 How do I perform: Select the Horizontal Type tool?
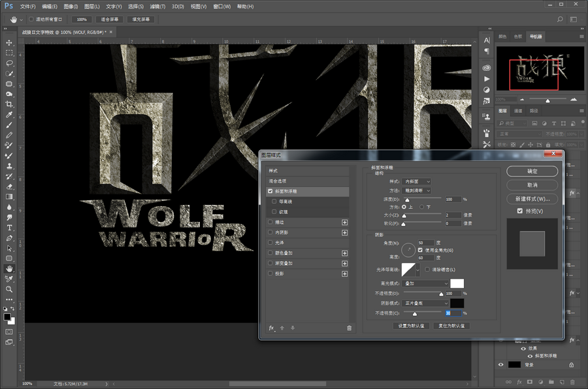point(9,228)
